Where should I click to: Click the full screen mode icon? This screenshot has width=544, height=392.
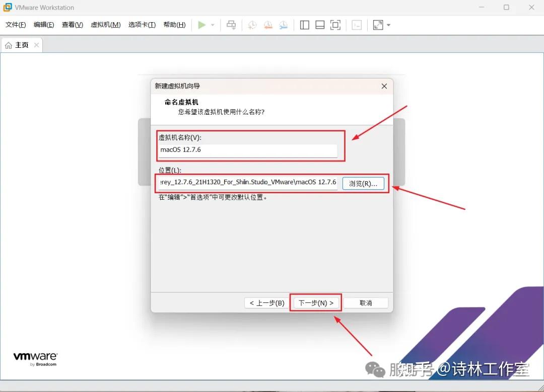pos(335,25)
